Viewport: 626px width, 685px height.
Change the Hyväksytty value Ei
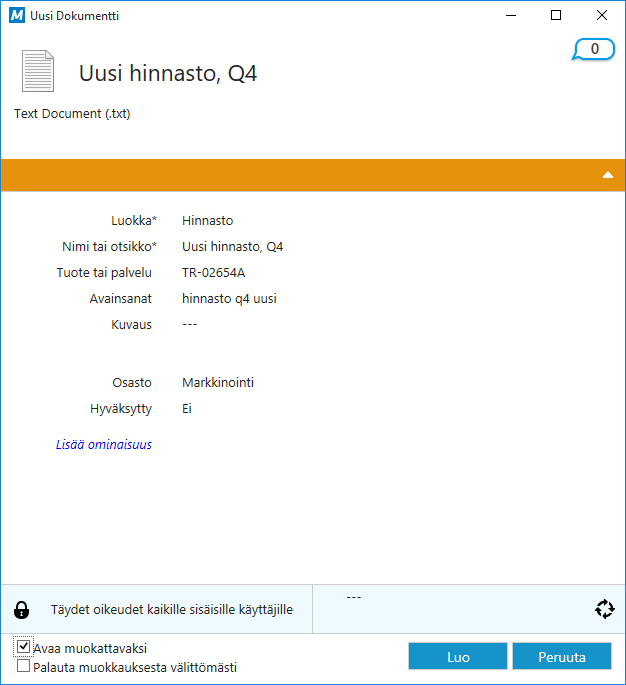tap(187, 408)
